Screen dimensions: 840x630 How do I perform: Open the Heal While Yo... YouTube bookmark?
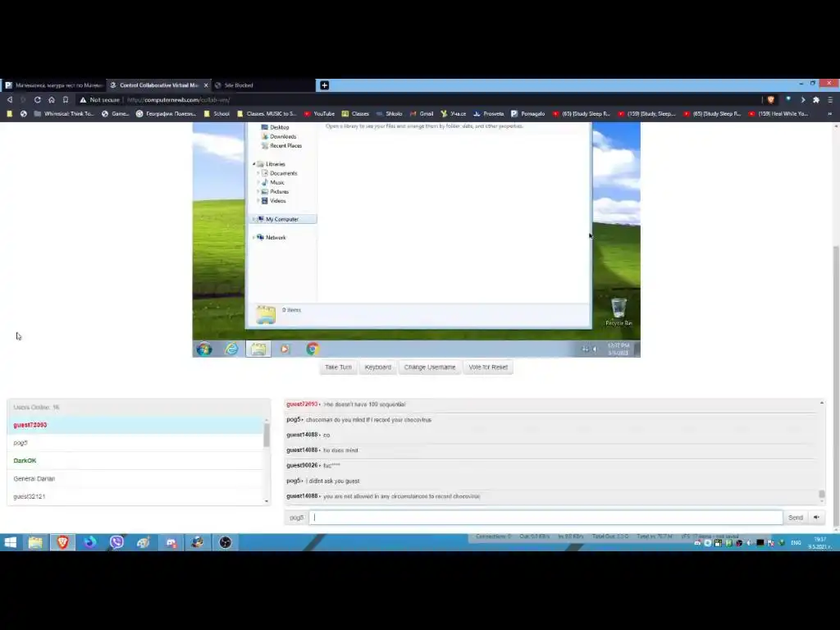(778, 113)
